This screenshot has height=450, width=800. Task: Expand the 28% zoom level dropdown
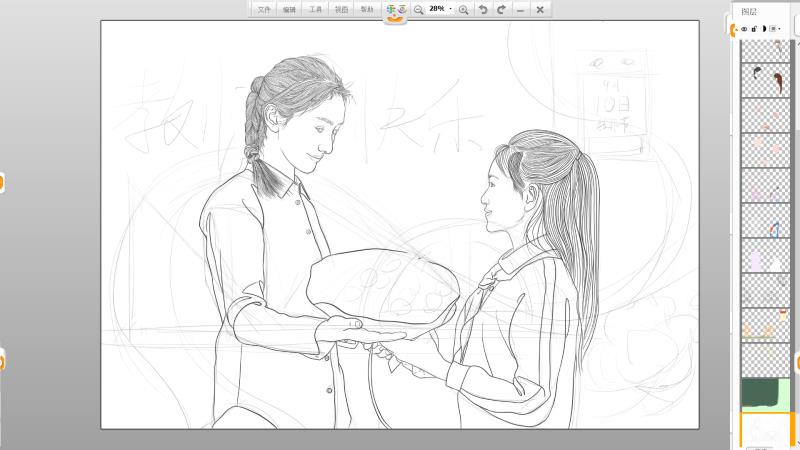pyautogui.click(x=451, y=9)
